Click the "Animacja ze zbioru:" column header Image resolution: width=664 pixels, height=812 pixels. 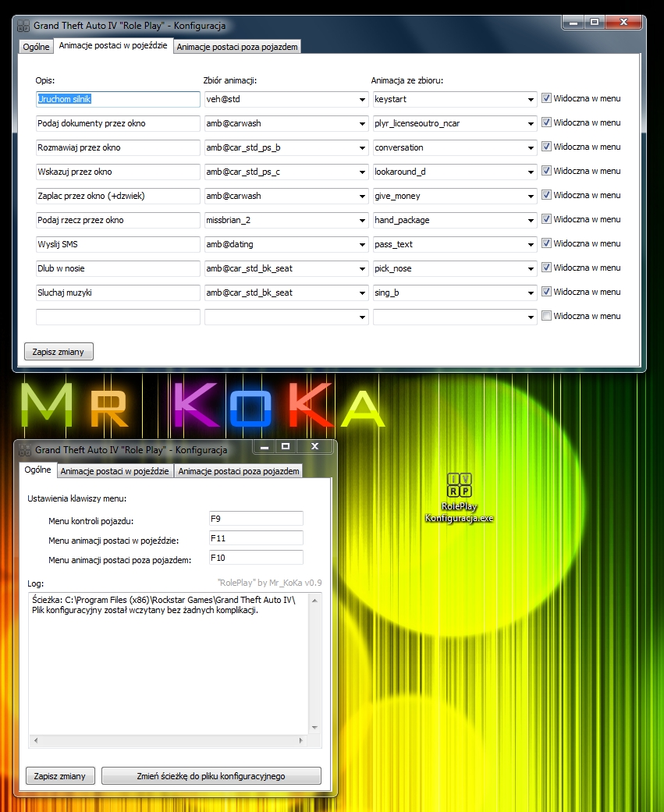(x=407, y=80)
